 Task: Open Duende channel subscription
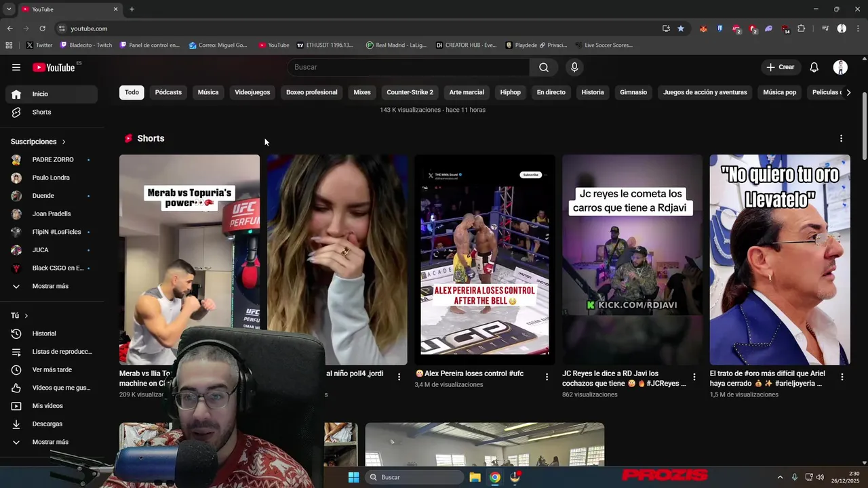coord(52,196)
